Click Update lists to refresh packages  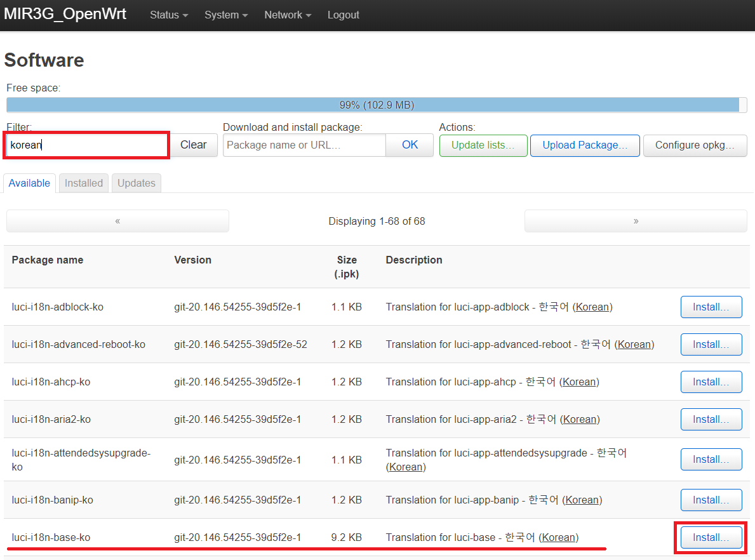483,145
